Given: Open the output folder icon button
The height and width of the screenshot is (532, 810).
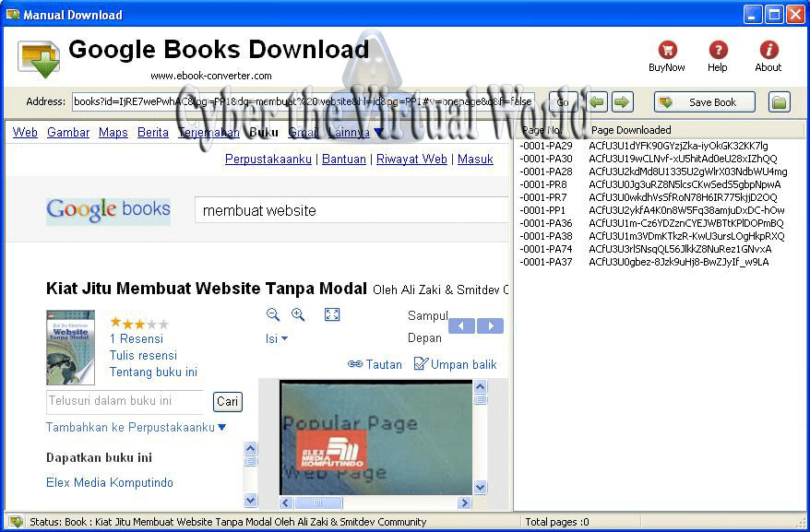Looking at the screenshot, I should pos(779,101).
